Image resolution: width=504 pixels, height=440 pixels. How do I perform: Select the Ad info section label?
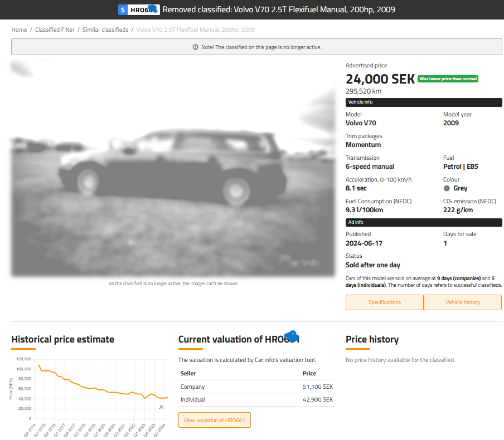pyautogui.click(x=356, y=222)
